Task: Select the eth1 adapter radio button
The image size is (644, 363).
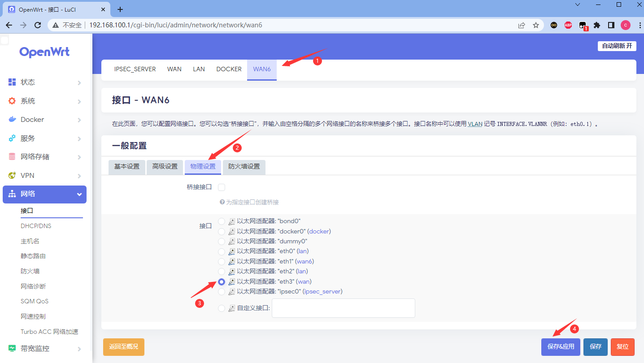Action: [x=222, y=261]
